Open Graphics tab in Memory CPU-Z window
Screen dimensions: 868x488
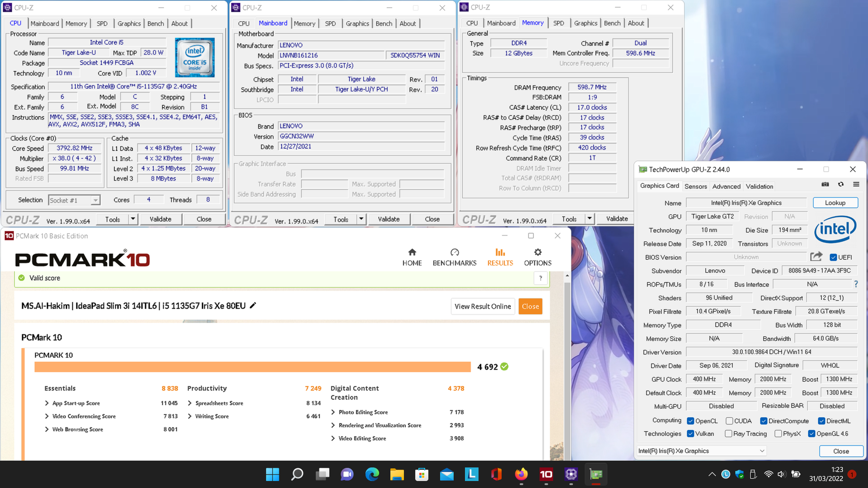(x=585, y=23)
